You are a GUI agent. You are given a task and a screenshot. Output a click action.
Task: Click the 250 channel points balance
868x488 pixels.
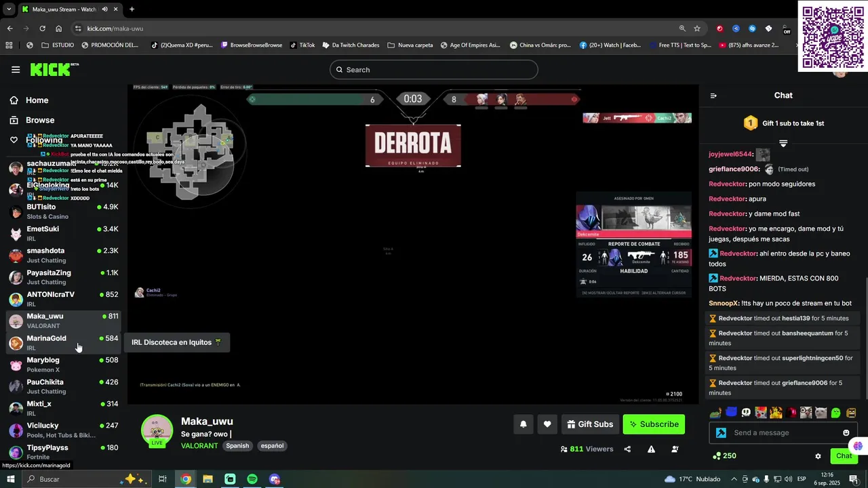pyautogui.click(x=724, y=456)
